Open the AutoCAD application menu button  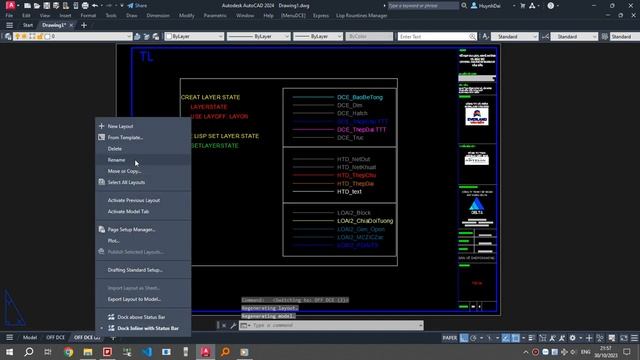coord(10,5)
